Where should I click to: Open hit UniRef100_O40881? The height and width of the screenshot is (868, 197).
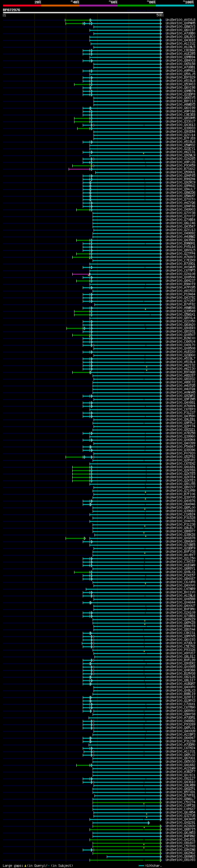[180, 403]
